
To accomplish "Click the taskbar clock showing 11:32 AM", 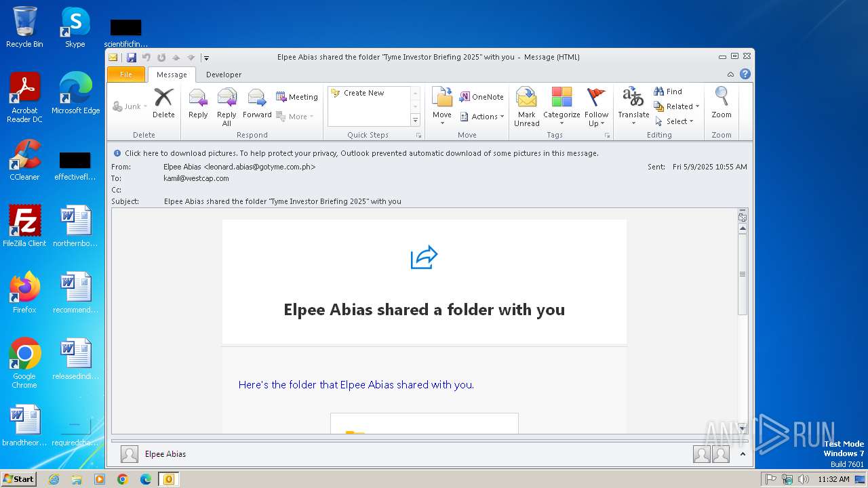I will [x=833, y=479].
